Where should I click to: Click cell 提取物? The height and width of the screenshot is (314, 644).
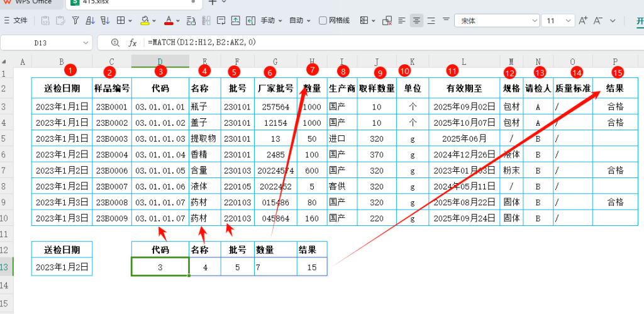[205, 139]
